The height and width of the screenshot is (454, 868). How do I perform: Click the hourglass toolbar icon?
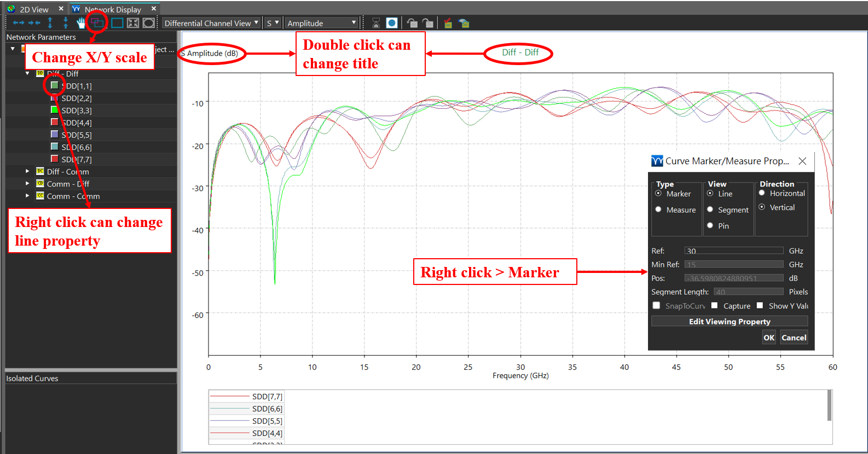click(376, 23)
